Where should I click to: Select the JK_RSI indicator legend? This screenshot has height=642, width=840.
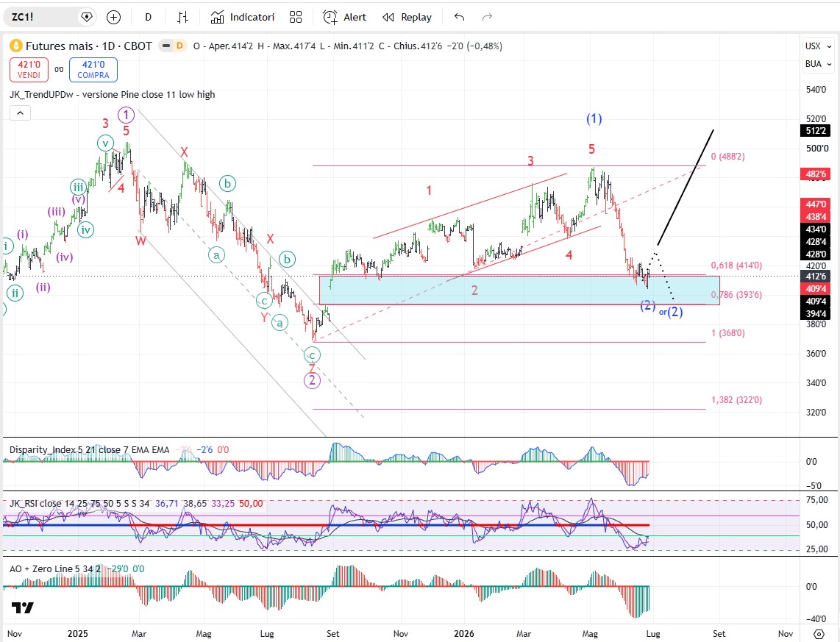(x=79, y=503)
